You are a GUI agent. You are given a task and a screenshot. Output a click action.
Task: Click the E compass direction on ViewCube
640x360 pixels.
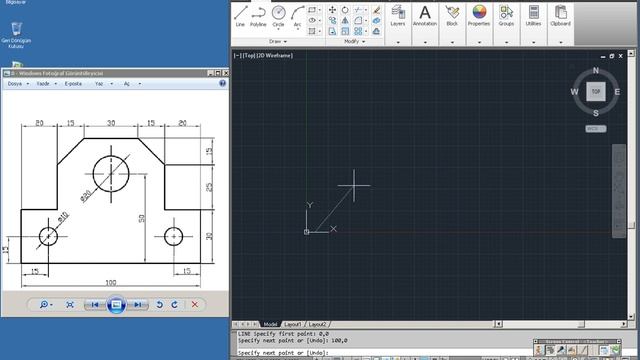617,92
